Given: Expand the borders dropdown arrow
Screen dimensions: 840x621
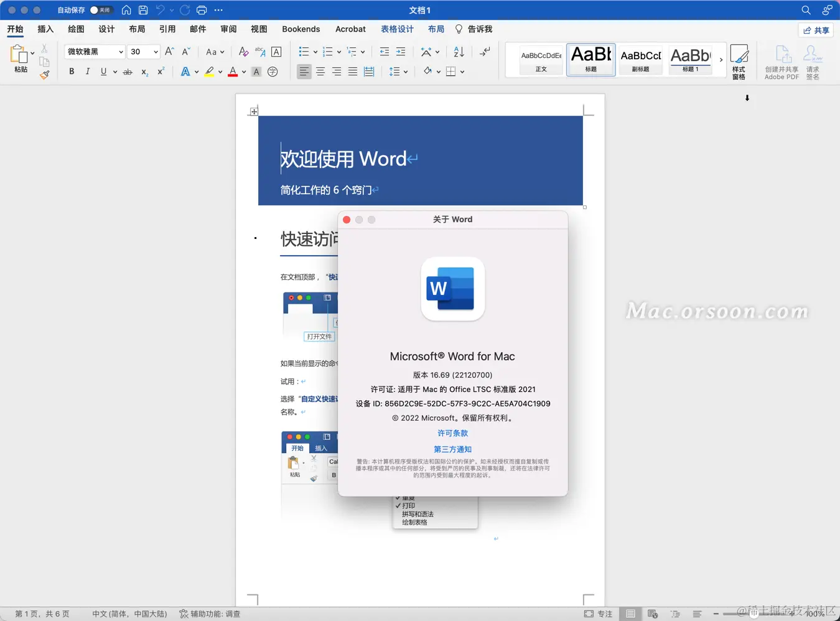Looking at the screenshot, I should click(x=462, y=72).
